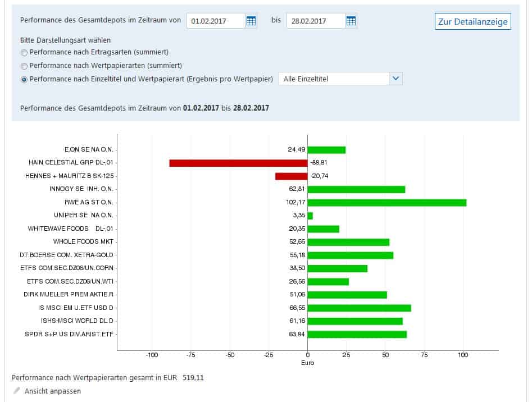Click the label INNOGY SE INH. O.N.
The image size is (532, 402).
(81, 189)
